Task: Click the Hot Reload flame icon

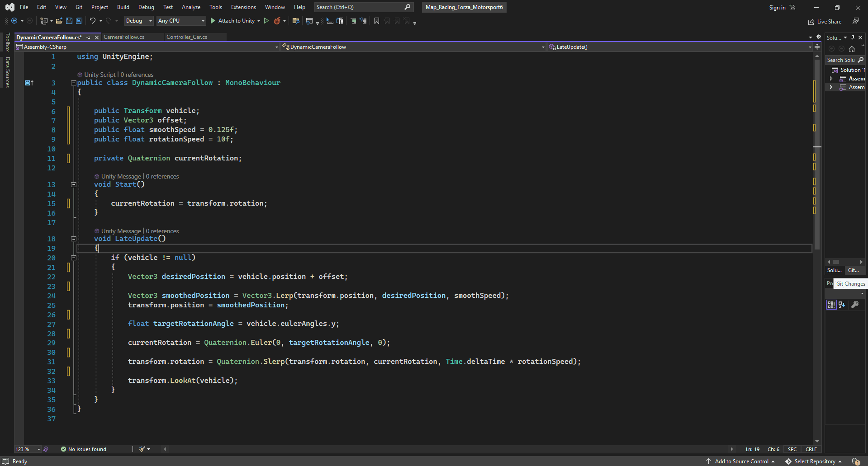Action: 277,21
